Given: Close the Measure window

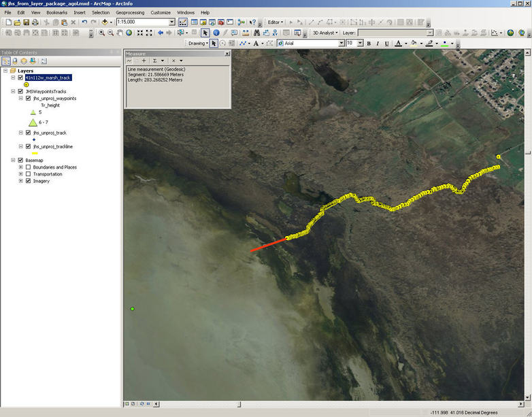Looking at the screenshot, I should tap(227, 54).
